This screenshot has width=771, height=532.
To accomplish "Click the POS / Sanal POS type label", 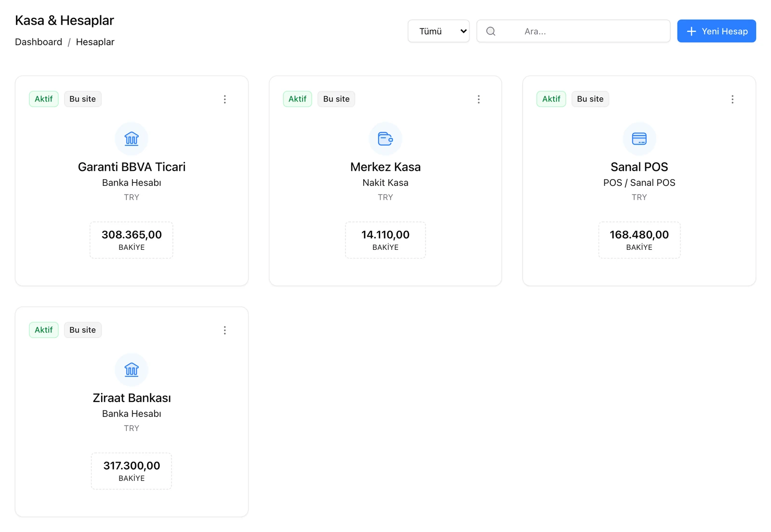I will tap(639, 183).
